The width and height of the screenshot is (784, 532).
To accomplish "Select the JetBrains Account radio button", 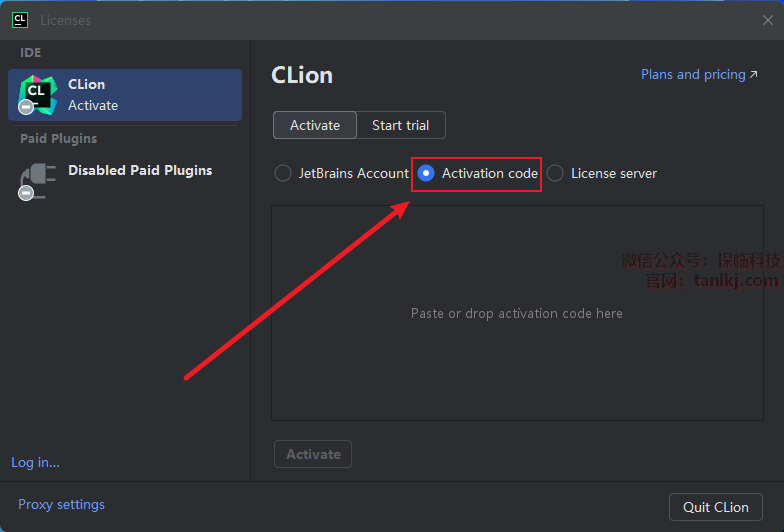I will pyautogui.click(x=283, y=173).
